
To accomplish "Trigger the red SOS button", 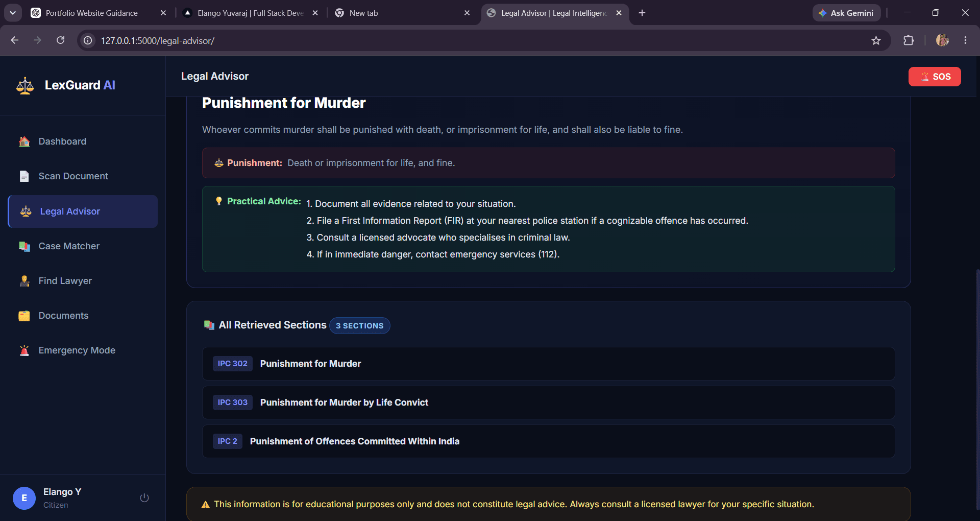I will tap(935, 77).
